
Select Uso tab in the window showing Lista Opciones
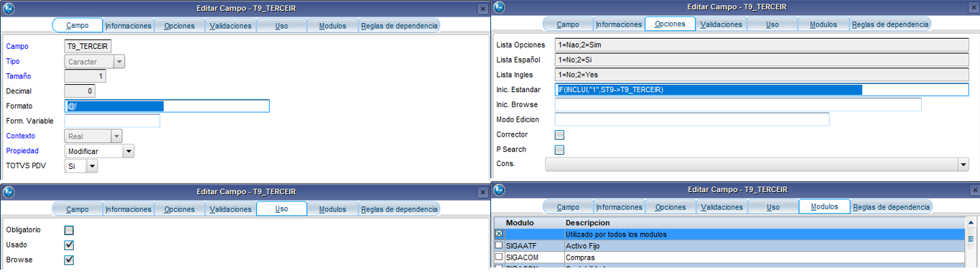click(773, 24)
